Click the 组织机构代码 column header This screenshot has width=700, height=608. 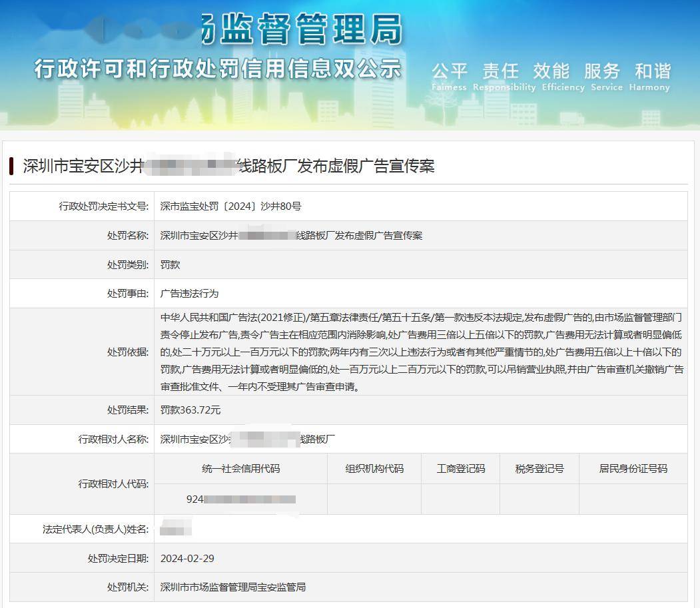coord(374,469)
